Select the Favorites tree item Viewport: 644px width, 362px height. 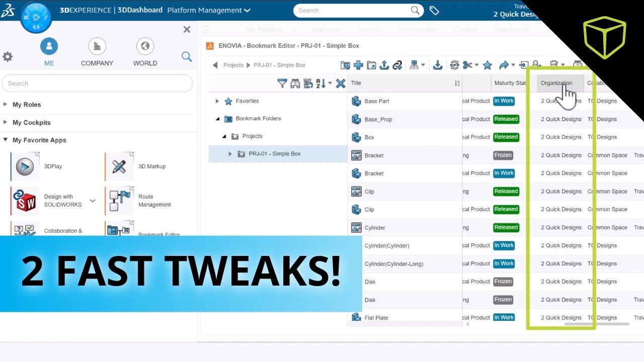(x=247, y=101)
